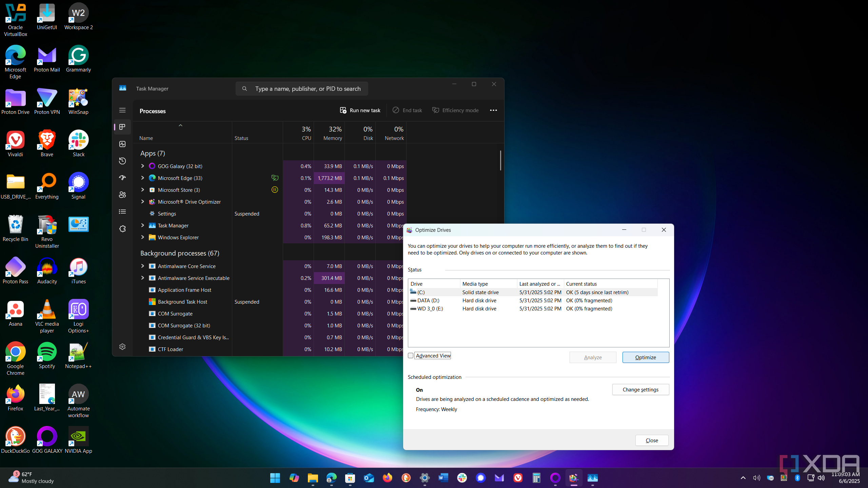Sort processes by the CPU column

coord(298,133)
